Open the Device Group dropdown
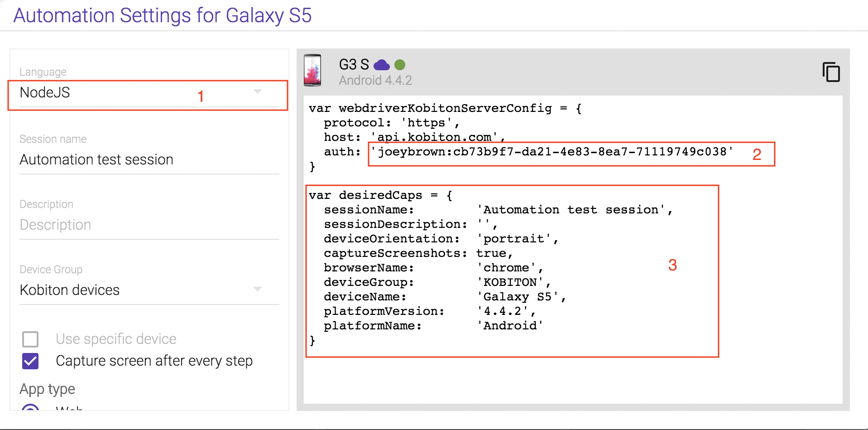Image resolution: width=868 pixels, height=430 pixels. click(x=136, y=290)
